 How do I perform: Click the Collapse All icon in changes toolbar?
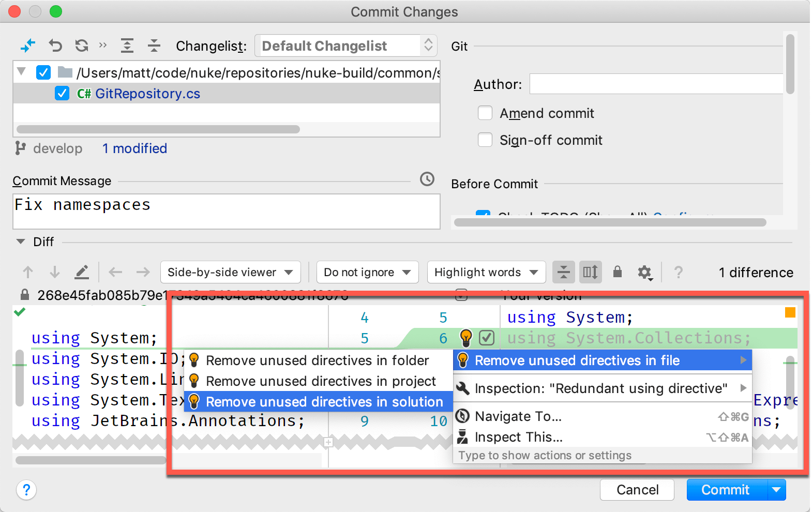[154, 46]
